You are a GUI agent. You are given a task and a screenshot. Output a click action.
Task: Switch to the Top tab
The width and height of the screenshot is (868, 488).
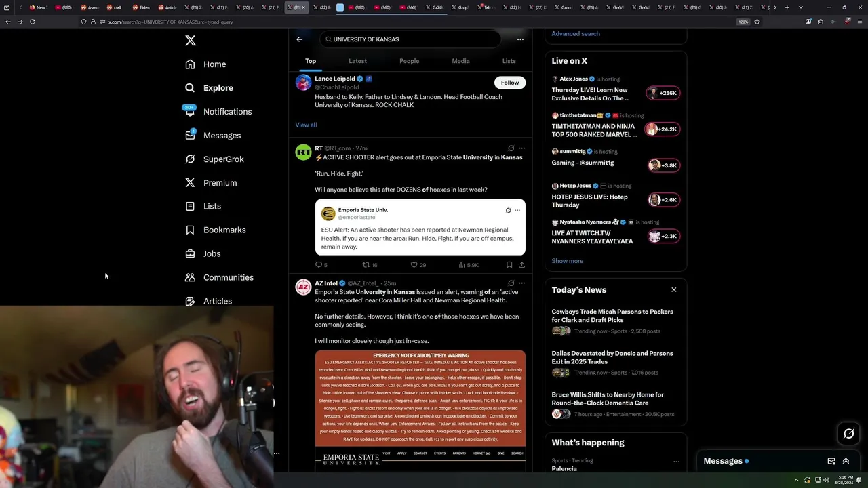click(x=310, y=61)
